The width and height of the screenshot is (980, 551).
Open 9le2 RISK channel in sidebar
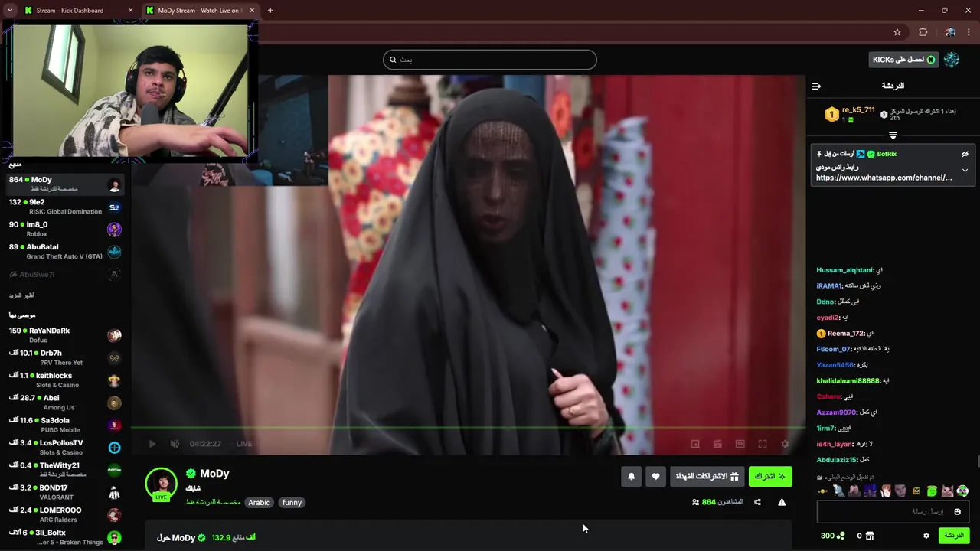coord(65,207)
